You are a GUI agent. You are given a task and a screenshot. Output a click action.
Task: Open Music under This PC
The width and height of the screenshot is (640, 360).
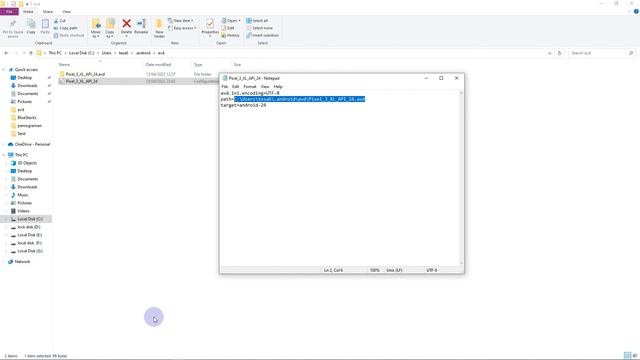tap(23, 195)
